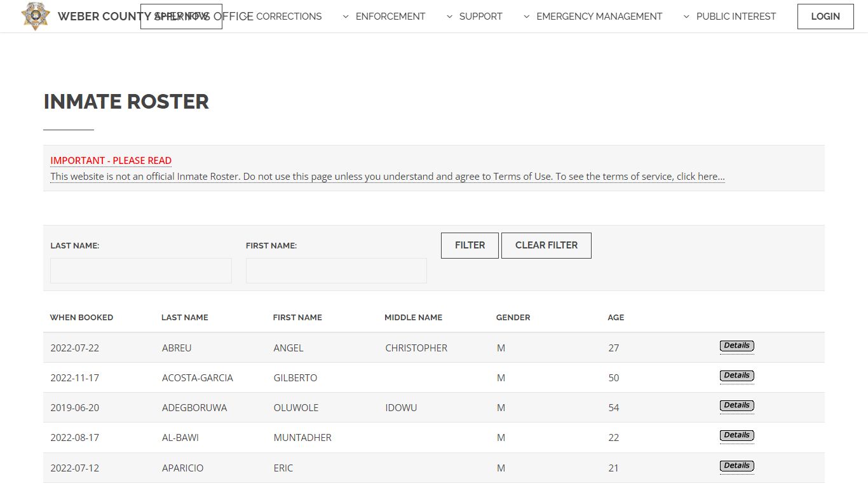Expand the chevron beside Enforcement
The image size is (868, 488).
coord(346,17)
